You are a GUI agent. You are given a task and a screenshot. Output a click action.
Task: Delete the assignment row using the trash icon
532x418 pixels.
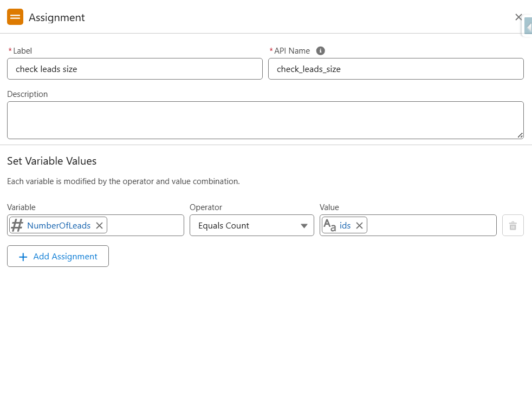click(x=512, y=225)
